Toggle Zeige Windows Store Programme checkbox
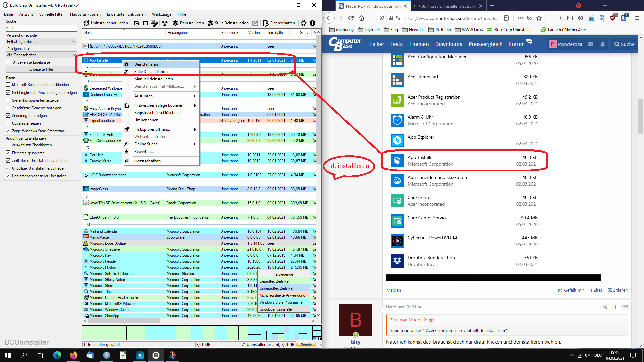This screenshot has width=644, height=362. pos(8,131)
